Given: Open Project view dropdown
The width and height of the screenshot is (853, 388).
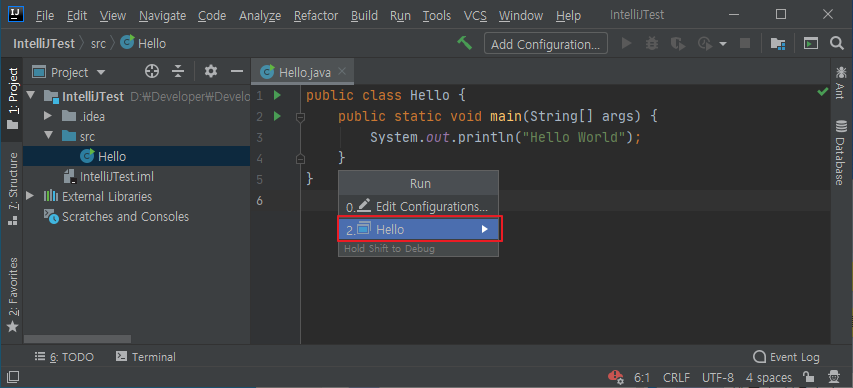Looking at the screenshot, I should pos(101,72).
